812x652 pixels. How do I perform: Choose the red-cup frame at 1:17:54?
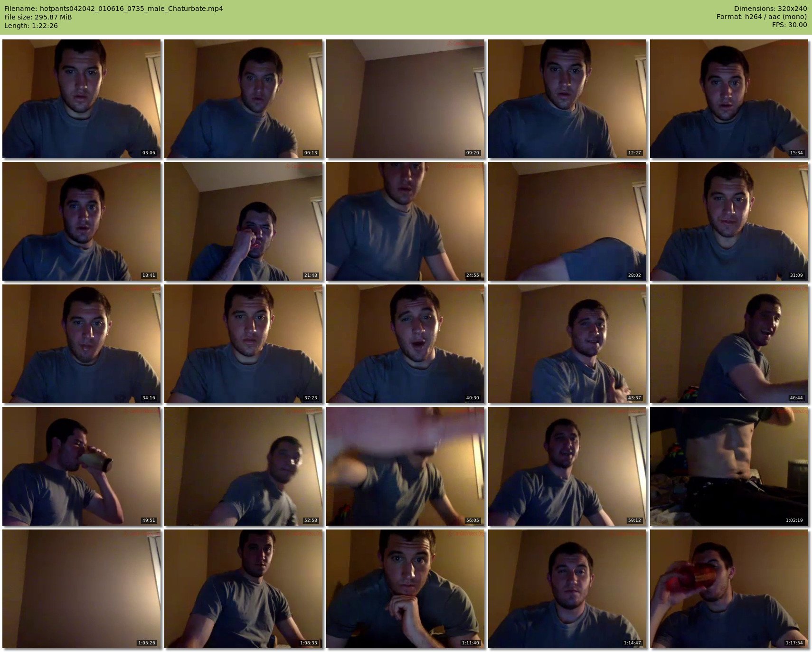729,589
